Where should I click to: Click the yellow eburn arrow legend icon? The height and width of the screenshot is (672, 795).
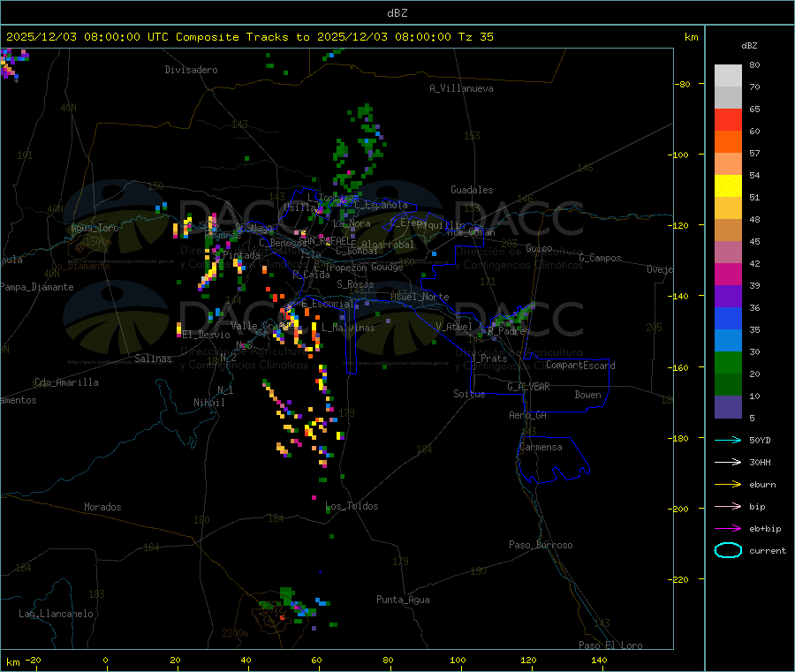[728, 485]
